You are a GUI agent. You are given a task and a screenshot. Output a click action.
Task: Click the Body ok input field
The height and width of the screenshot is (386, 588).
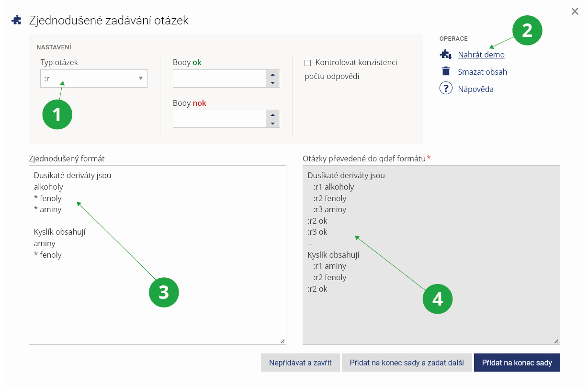[219, 79]
